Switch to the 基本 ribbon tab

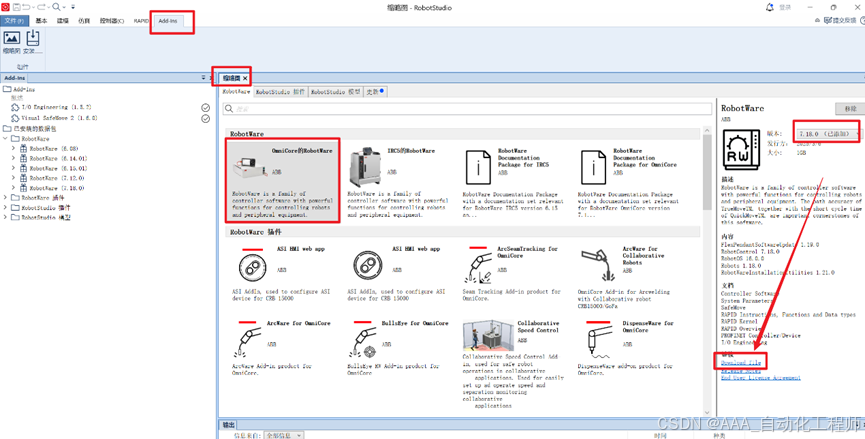41,21
